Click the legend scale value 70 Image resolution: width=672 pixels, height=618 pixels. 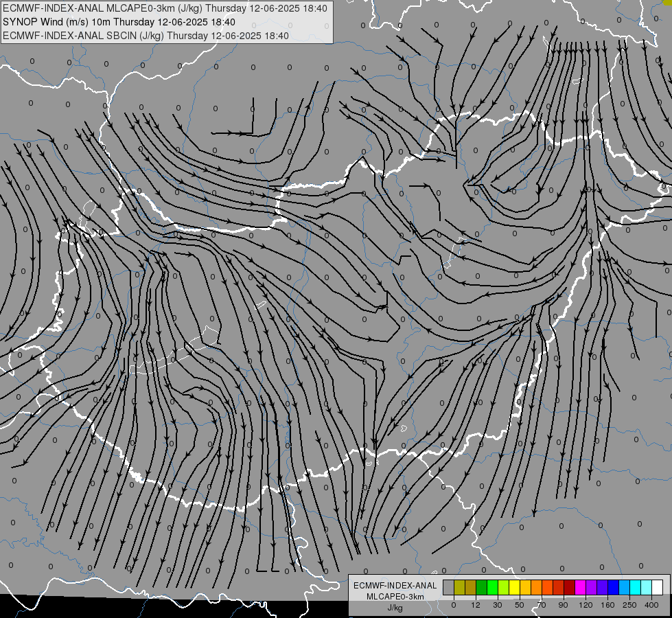(542, 605)
